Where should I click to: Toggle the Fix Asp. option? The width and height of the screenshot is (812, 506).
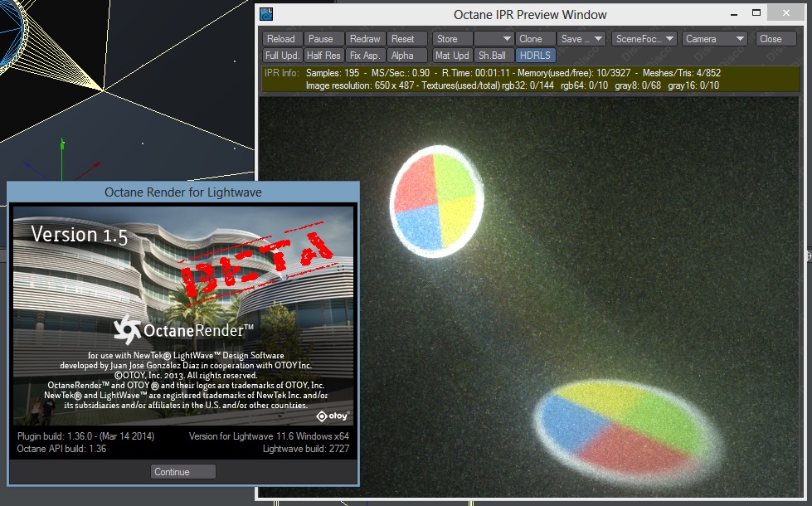[365, 56]
